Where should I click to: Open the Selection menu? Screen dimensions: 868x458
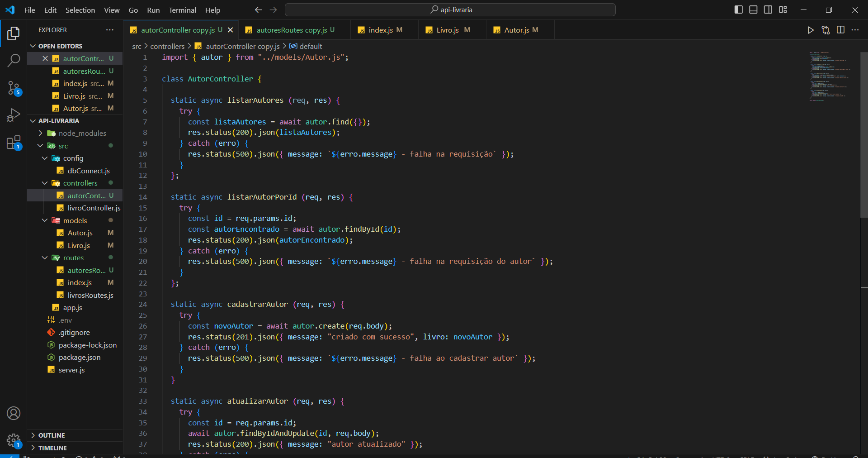click(80, 10)
